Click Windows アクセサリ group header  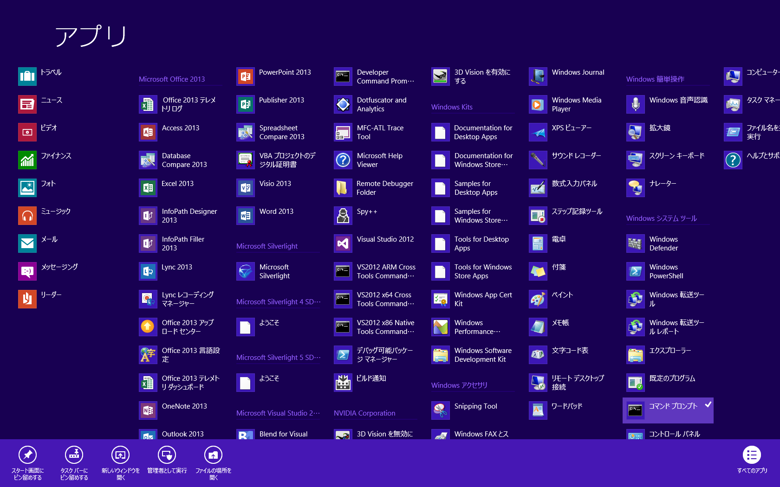point(459,385)
